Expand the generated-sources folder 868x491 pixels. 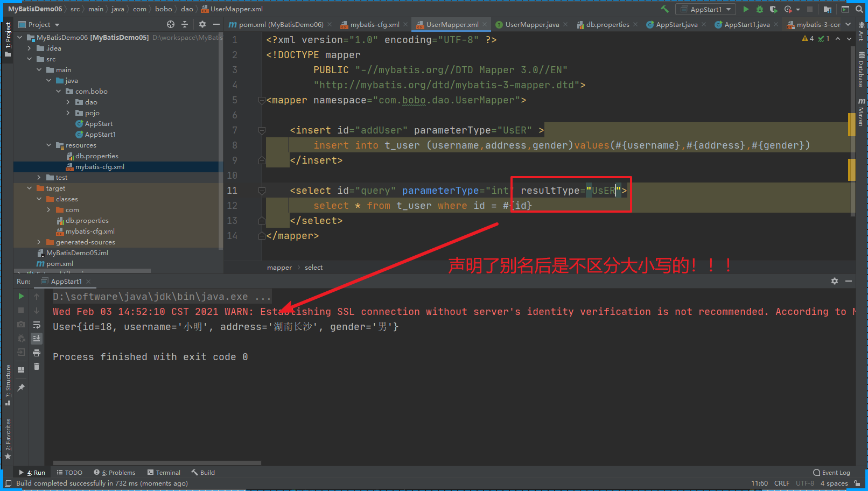39,242
